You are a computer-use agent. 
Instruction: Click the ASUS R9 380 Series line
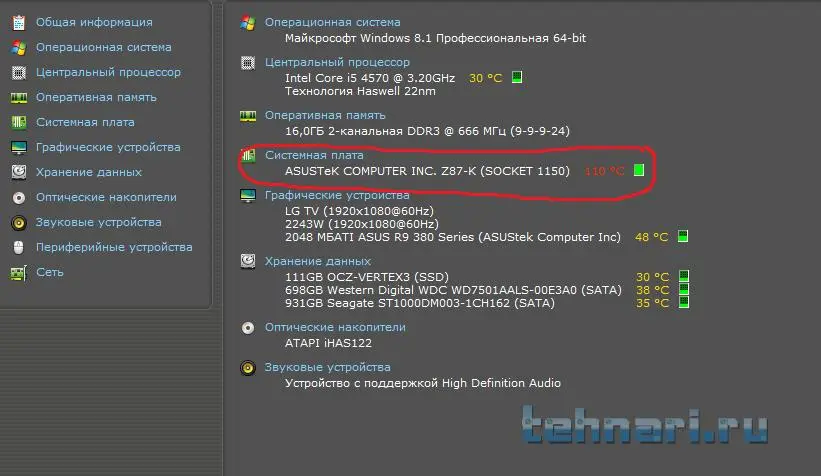click(x=452, y=237)
